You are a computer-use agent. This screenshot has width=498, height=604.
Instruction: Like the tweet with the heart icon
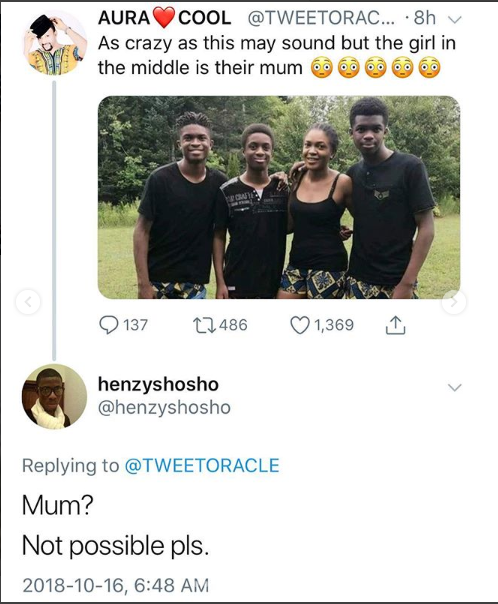(300, 325)
